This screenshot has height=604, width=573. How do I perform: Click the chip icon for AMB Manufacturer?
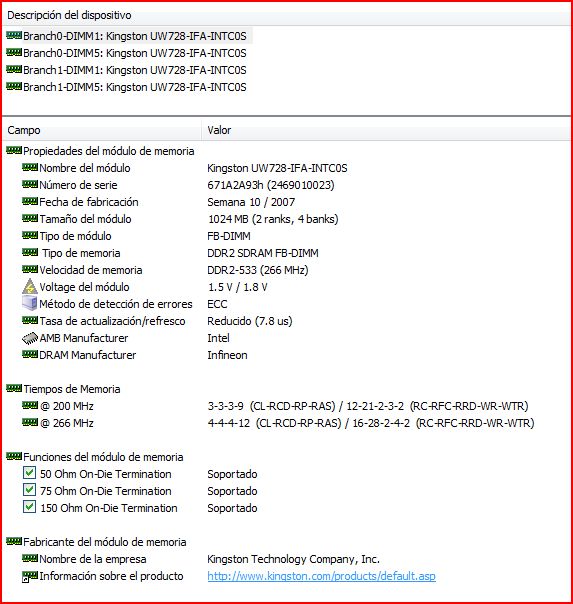30,338
